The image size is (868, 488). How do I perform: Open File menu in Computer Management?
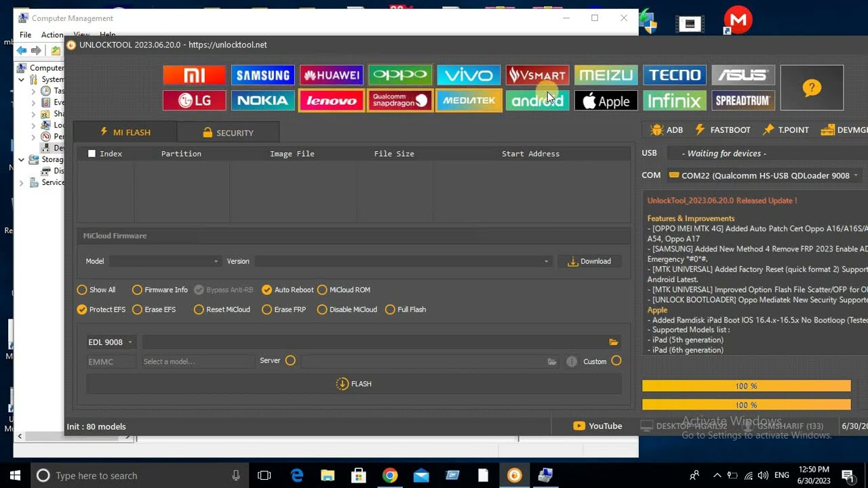click(x=25, y=35)
